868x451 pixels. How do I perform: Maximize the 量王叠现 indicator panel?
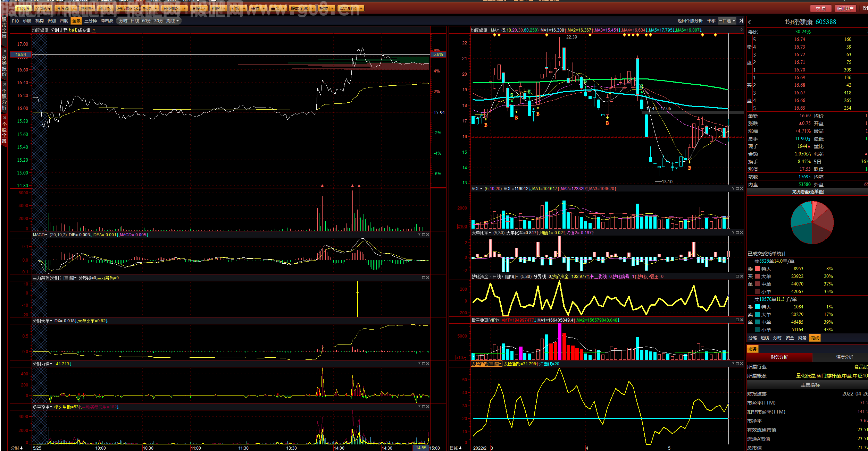tap(737, 320)
